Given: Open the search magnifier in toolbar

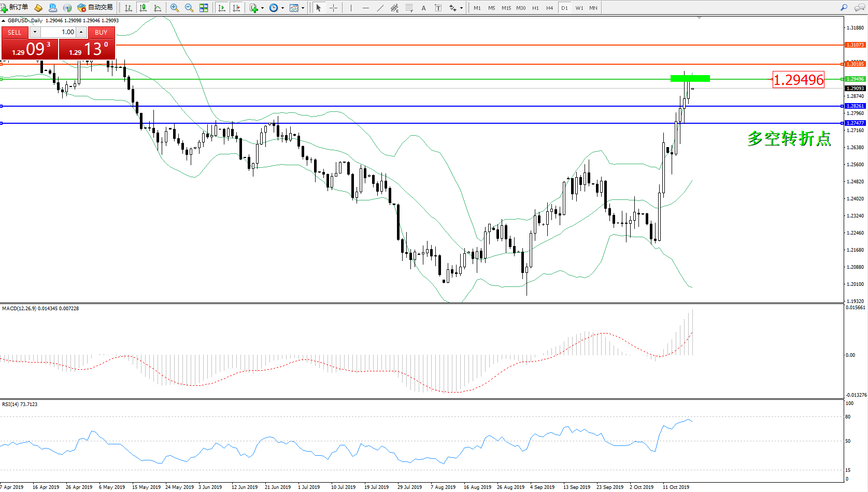Looking at the screenshot, I should (844, 8).
